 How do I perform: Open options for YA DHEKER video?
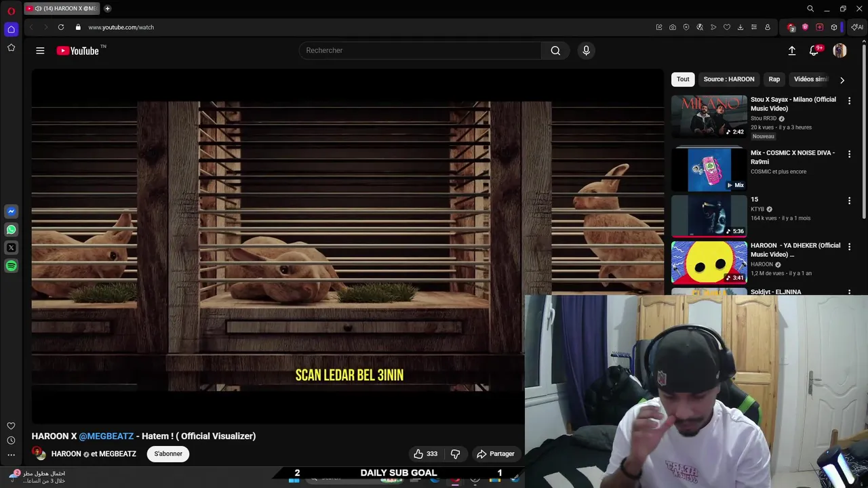pos(849,247)
